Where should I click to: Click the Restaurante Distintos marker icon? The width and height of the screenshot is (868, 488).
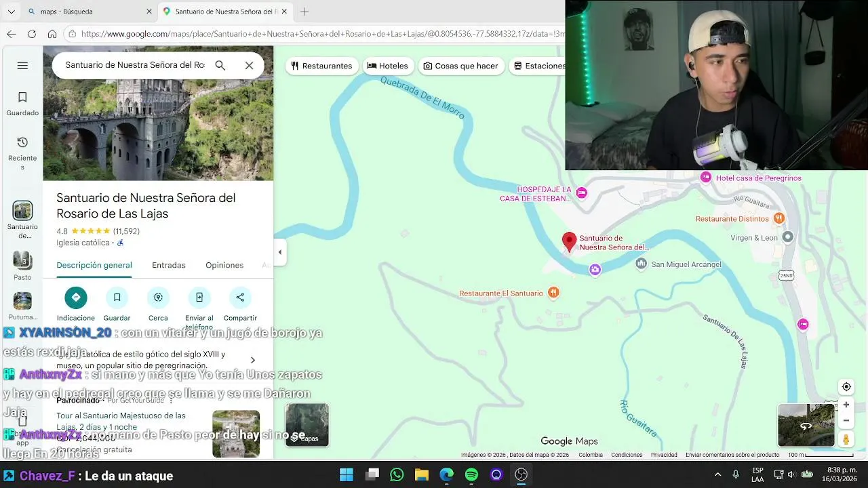(778, 218)
